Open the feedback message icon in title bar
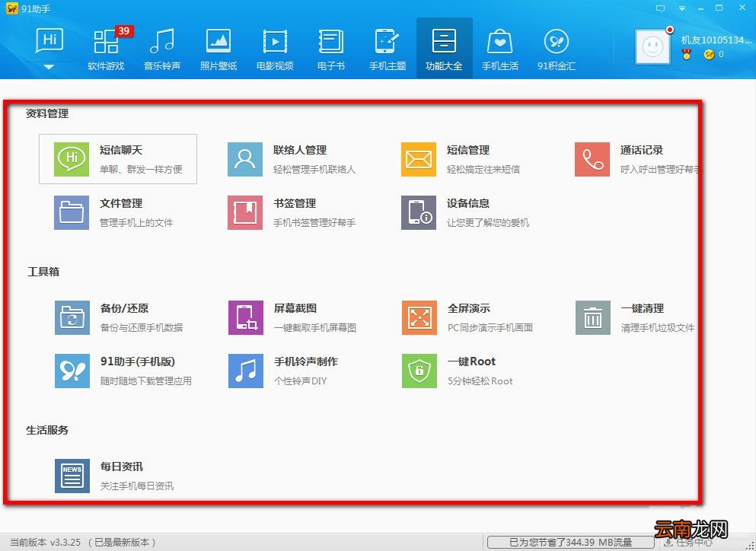Image resolution: width=756 pixels, height=551 pixels. 661,8
